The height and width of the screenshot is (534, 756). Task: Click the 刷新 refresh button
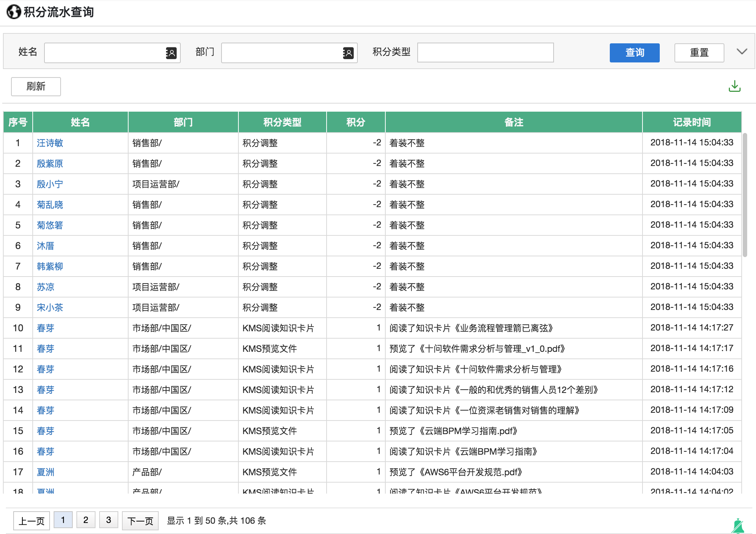click(x=36, y=87)
